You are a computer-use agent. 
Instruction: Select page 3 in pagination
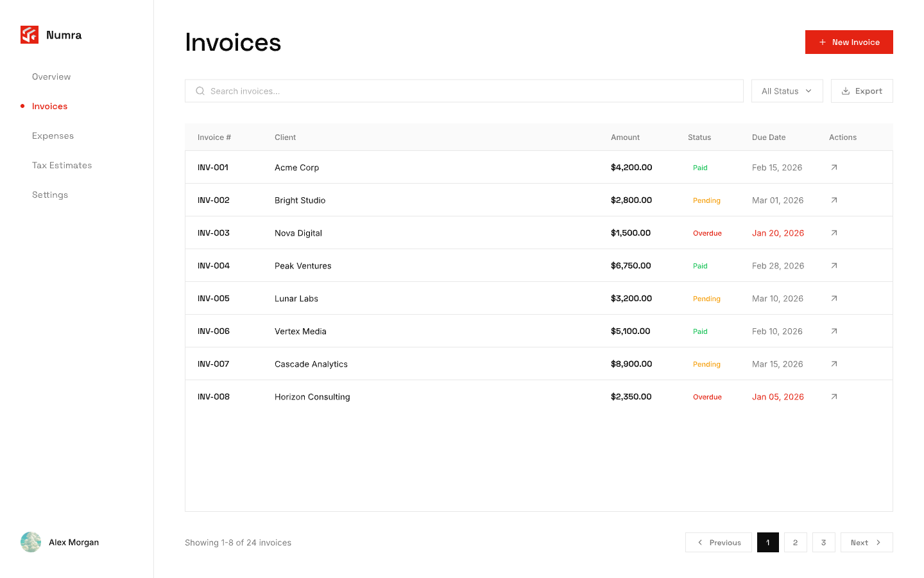pos(824,542)
